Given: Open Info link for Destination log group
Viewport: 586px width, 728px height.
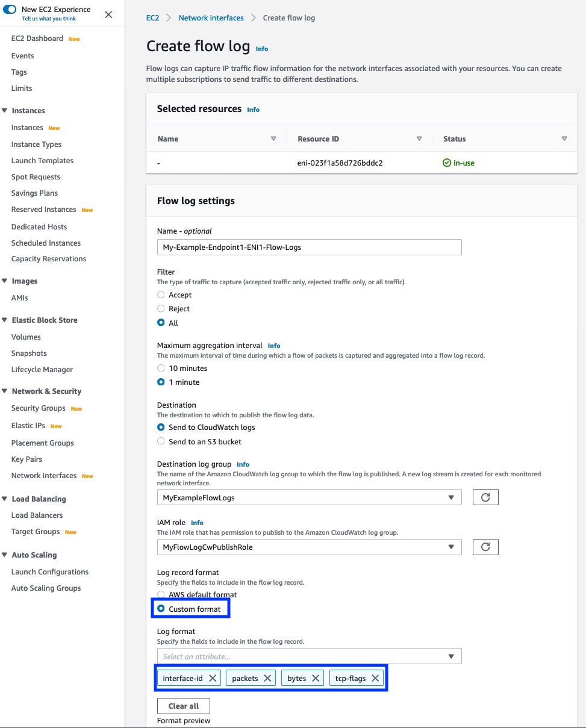Looking at the screenshot, I should point(243,464).
